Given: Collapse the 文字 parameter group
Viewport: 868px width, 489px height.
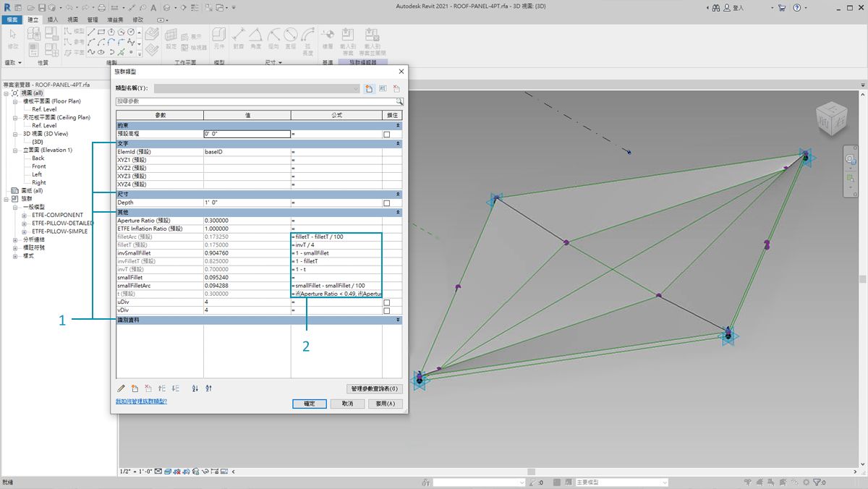Looking at the screenshot, I should (x=398, y=144).
